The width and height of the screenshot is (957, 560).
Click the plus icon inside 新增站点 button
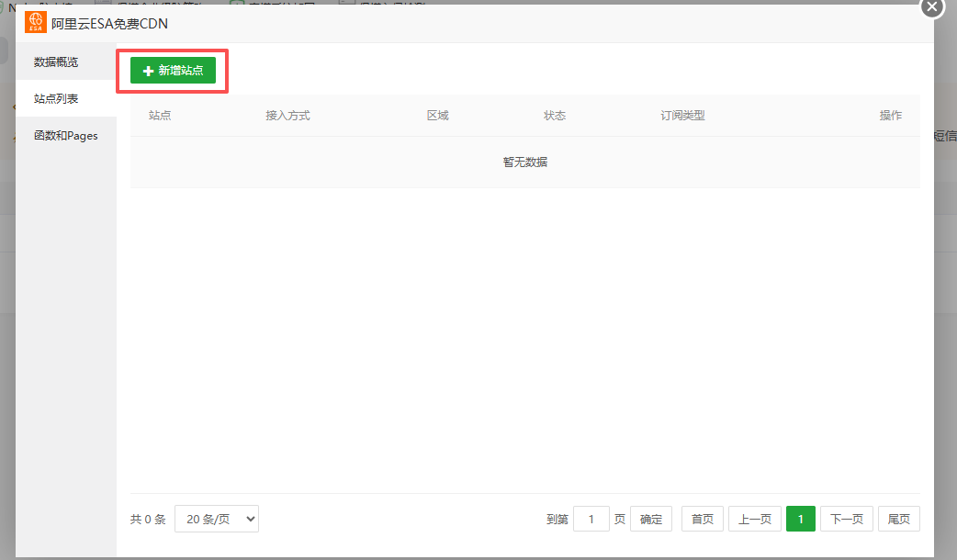coord(149,71)
